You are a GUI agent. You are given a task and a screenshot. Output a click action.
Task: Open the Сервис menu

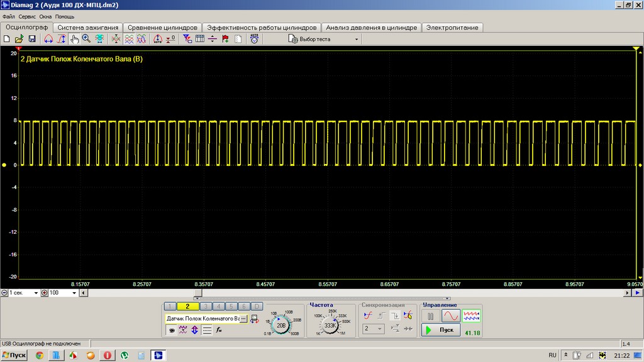pyautogui.click(x=27, y=16)
